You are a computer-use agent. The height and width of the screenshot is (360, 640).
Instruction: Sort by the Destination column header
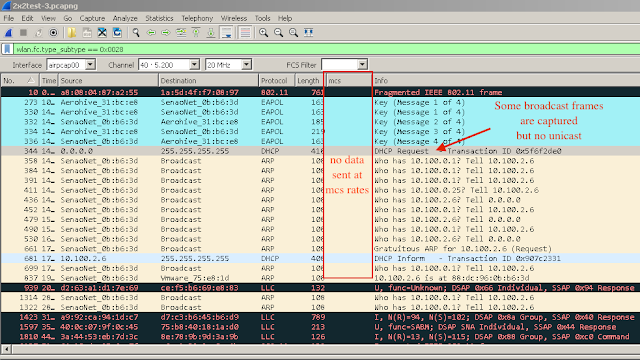(x=208, y=80)
